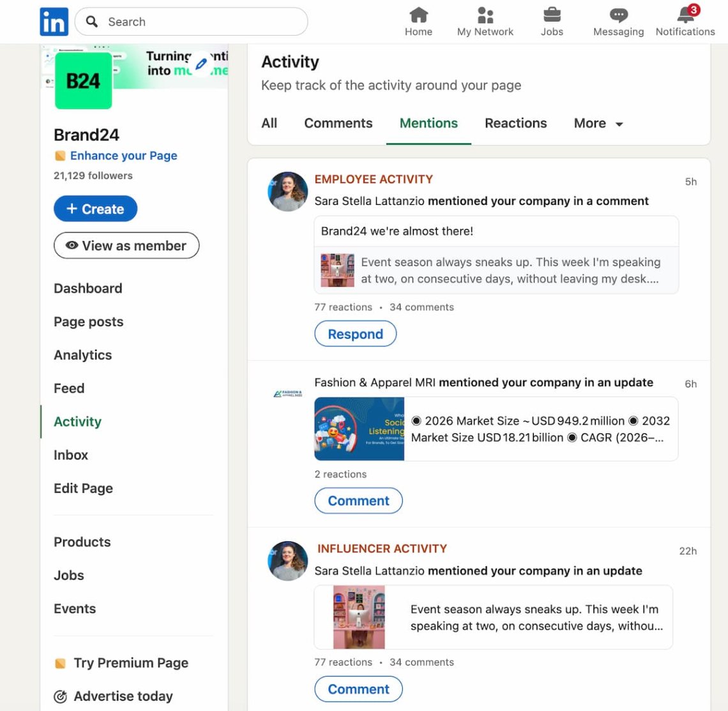This screenshot has height=711, width=728.
Task: Click the Create button
Action: pos(95,209)
